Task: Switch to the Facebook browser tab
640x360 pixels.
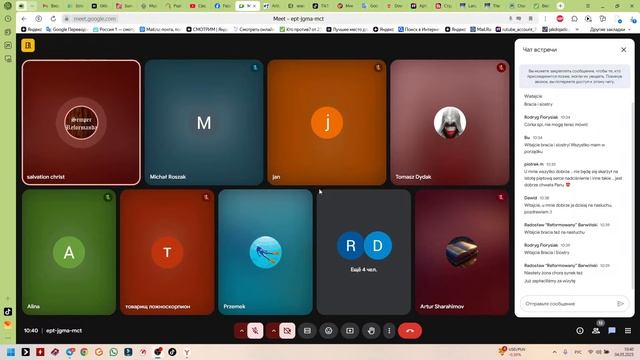Action: point(222,6)
